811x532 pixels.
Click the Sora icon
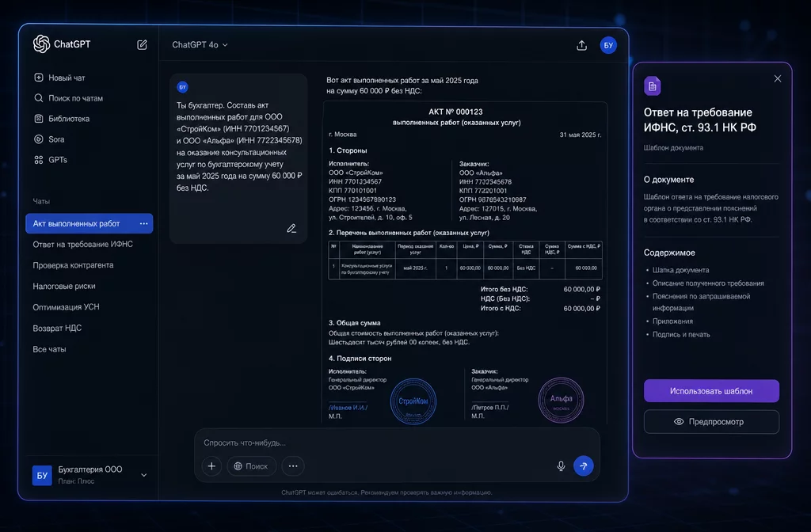click(x=38, y=139)
